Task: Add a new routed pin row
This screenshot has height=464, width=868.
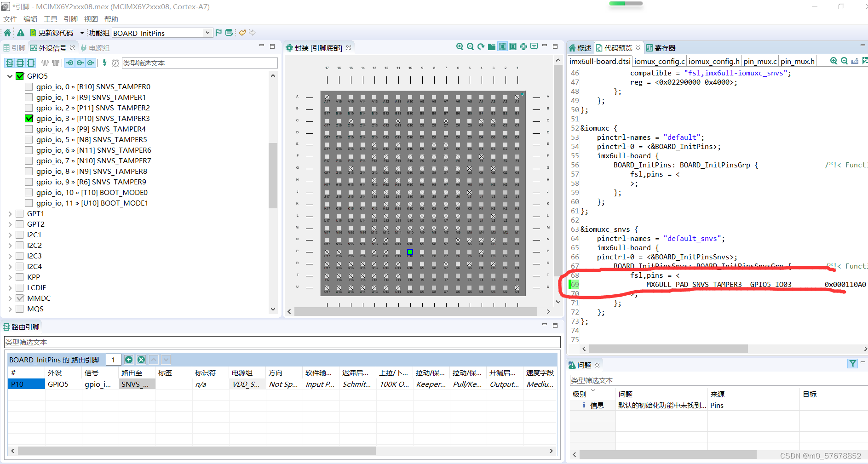Action: click(129, 360)
